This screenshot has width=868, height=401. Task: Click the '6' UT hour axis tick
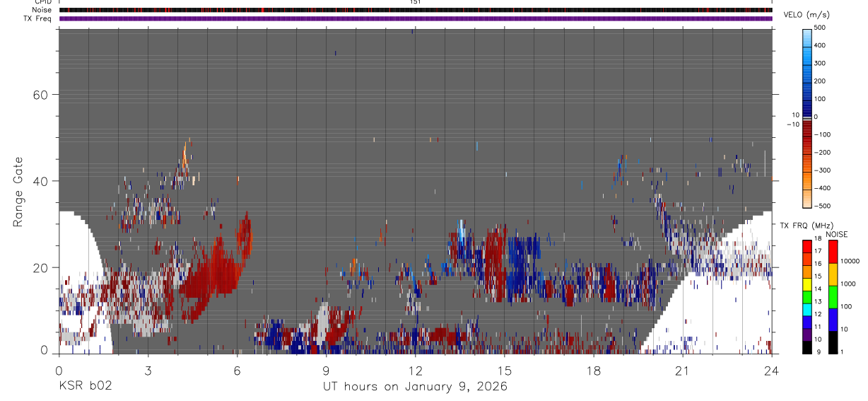[237, 370]
